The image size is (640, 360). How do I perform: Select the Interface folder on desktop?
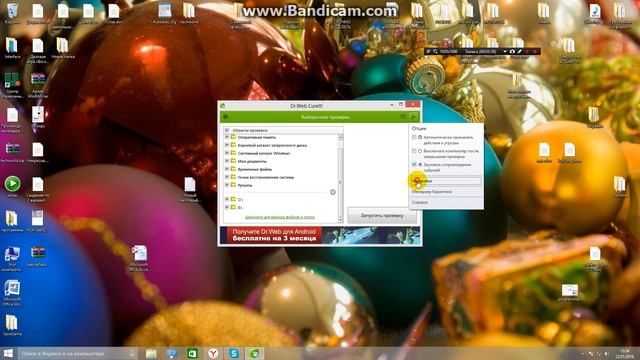click(12, 48)
